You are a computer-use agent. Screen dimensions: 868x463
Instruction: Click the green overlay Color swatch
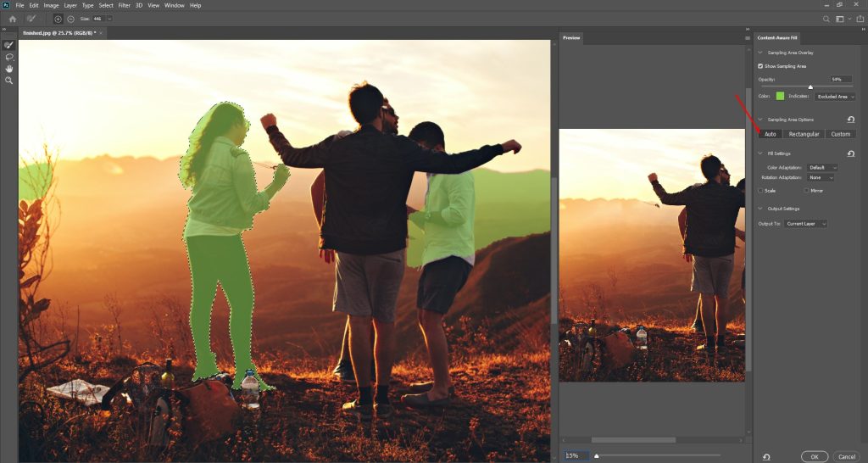pos(780,97)
